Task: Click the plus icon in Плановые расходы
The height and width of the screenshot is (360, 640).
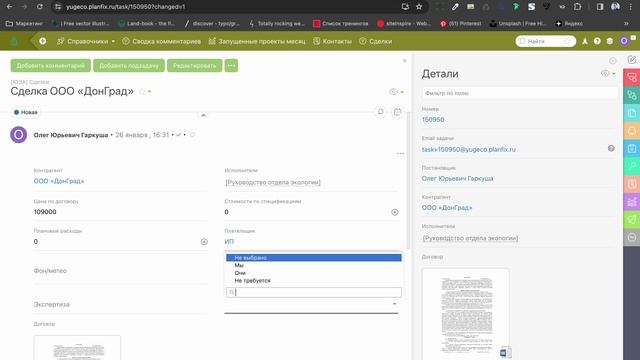Action: click(204, 242)
